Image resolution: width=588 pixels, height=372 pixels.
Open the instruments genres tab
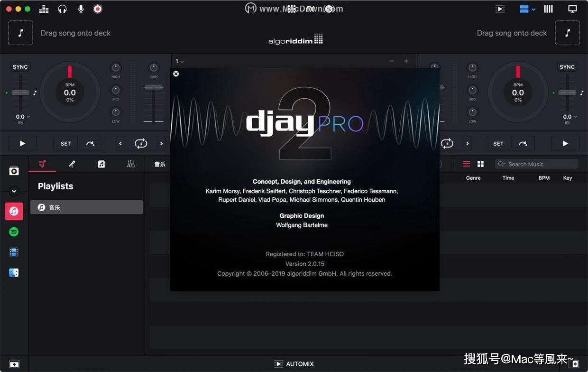pyautogui.click(x=131, y=164)
